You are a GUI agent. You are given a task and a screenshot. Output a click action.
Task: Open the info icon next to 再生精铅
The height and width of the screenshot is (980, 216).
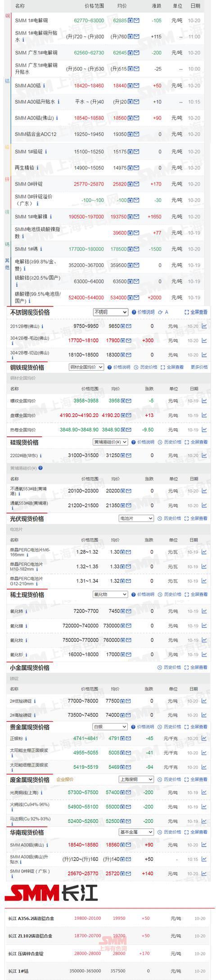coord(37,168)
